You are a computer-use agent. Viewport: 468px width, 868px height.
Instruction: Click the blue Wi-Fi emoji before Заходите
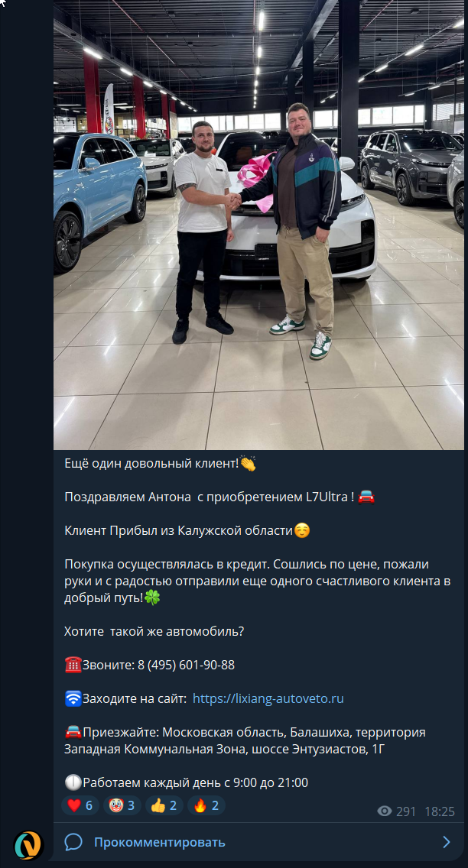coord(73,698)
